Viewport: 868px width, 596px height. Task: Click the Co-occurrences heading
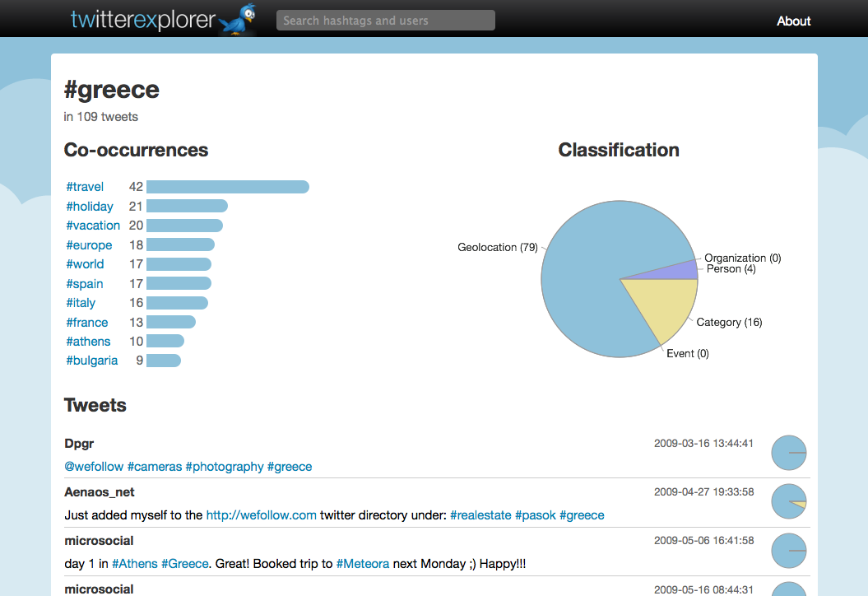[x=136, y=150]
